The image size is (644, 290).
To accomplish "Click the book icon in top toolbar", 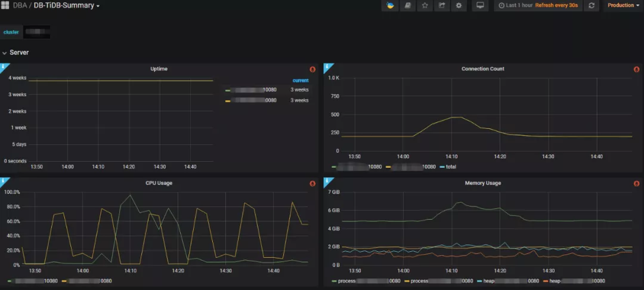I will [407, 5].
